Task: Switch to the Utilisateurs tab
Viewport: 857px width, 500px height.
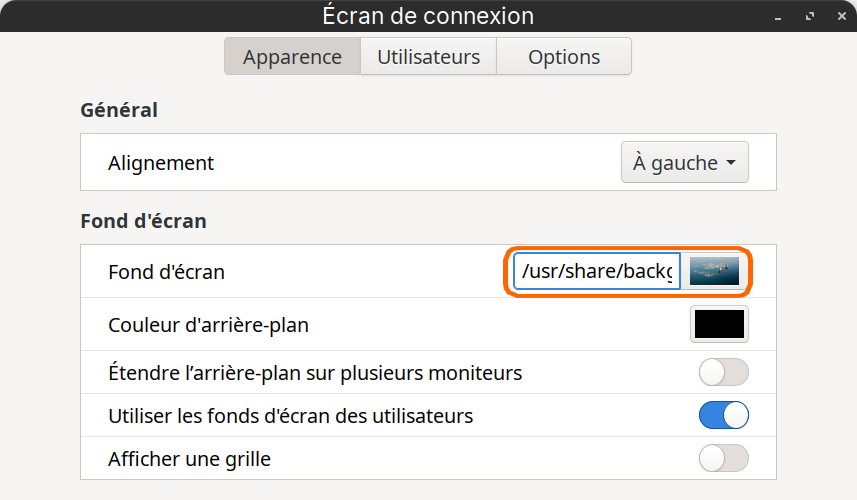Action: coord(428,56)
